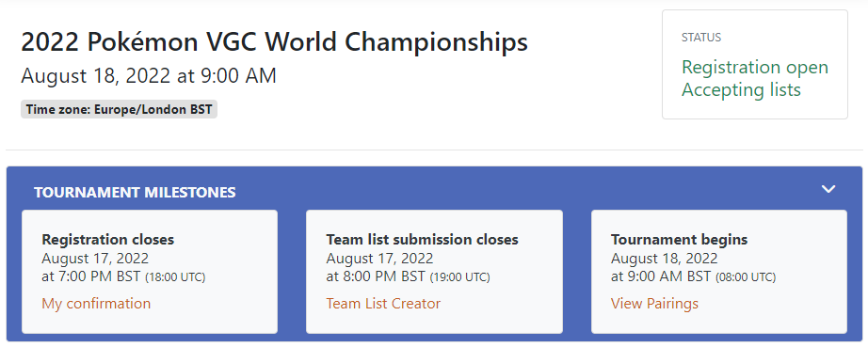Viewport: 868px width, 347px height.
Task: Click the TOURNAMENT MILESTONES header text
Action: tap(135, 192)
